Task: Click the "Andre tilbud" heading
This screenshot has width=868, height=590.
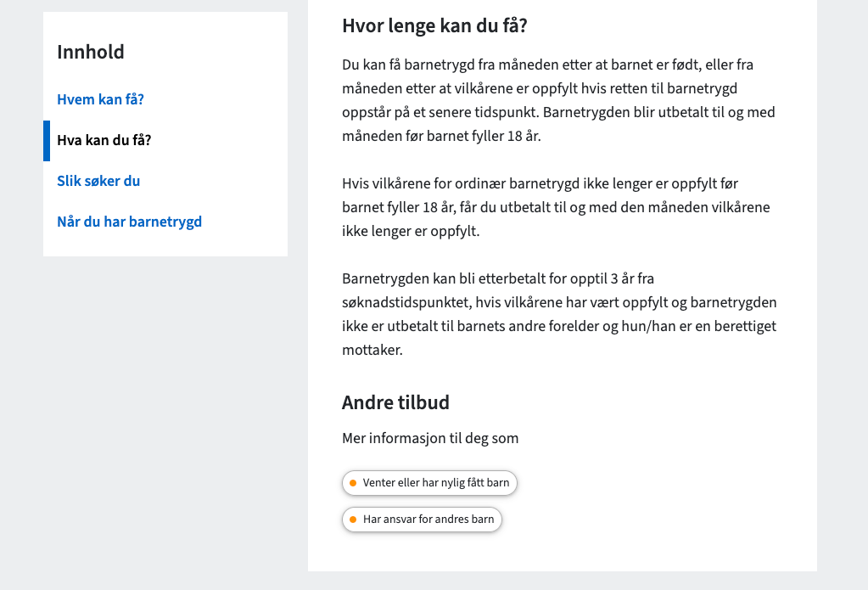Action: pos(395,402)
